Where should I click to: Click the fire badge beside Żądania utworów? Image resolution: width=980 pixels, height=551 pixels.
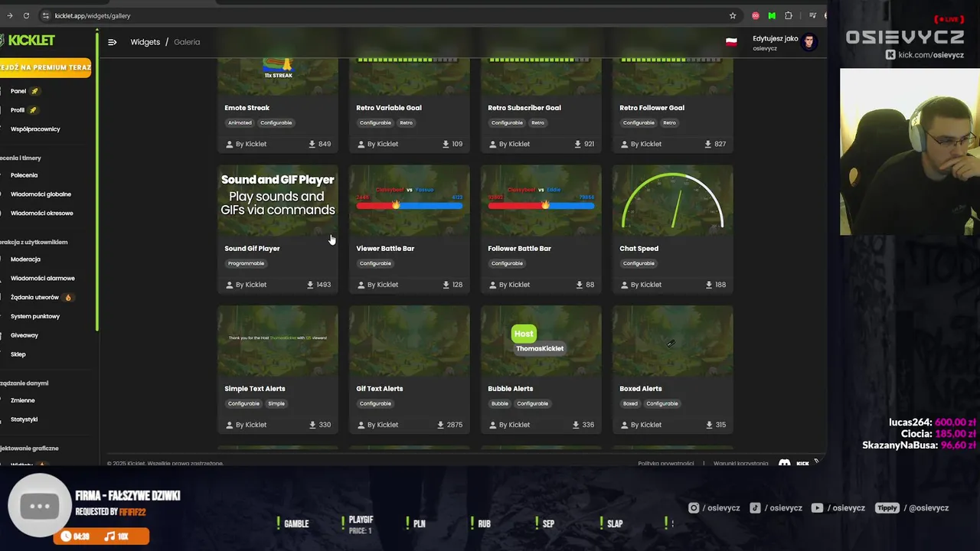click(x=68, y=297)
